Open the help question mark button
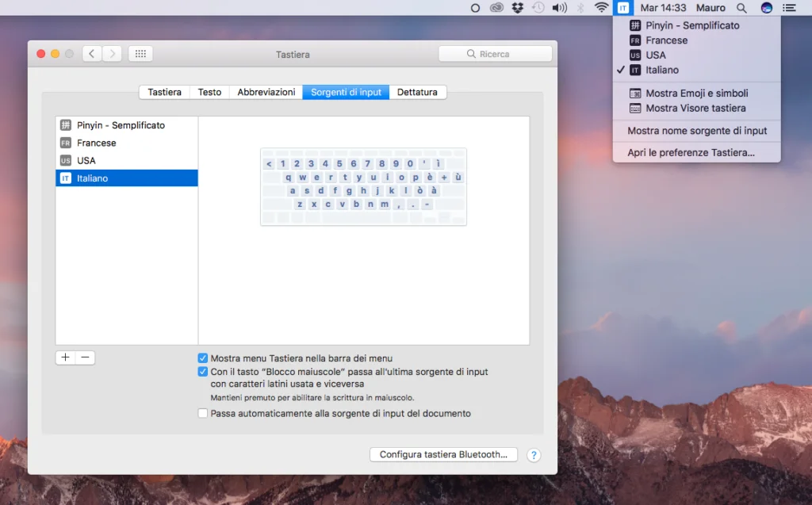Screen dimensions: 812x505 coord(534,455)
